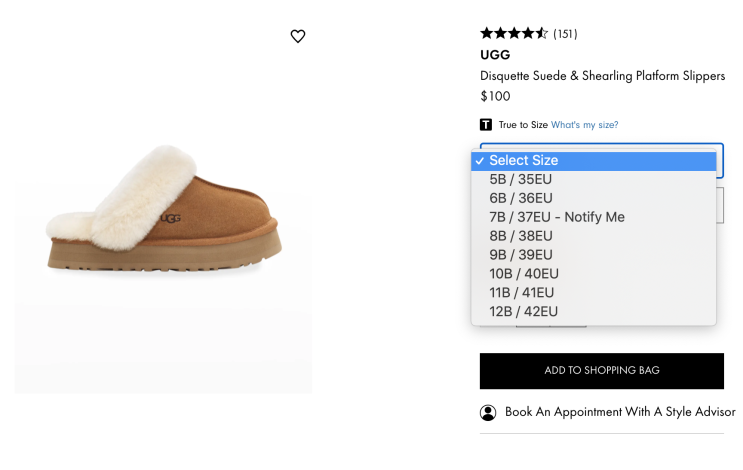
Task: Pick size 9B / 39EU
Action: 520,255
